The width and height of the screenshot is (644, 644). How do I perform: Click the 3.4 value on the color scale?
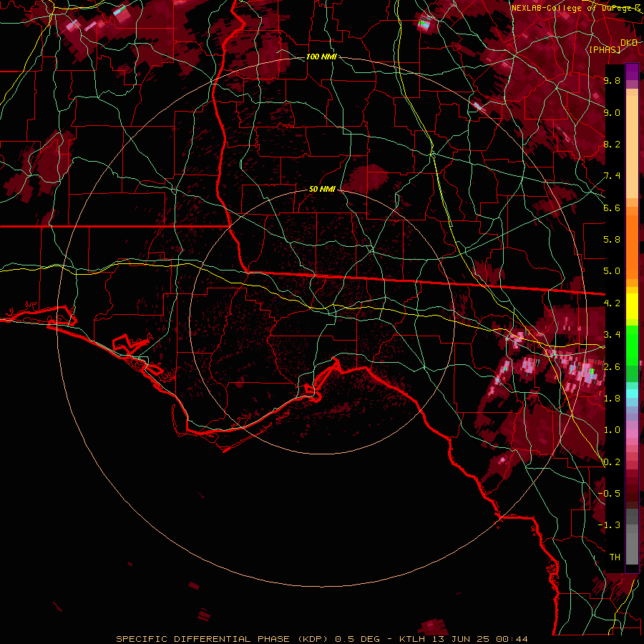coord(612,335)
